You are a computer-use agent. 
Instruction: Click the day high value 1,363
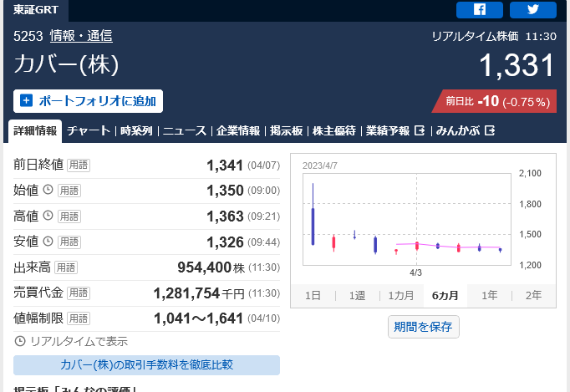[225, 216]
